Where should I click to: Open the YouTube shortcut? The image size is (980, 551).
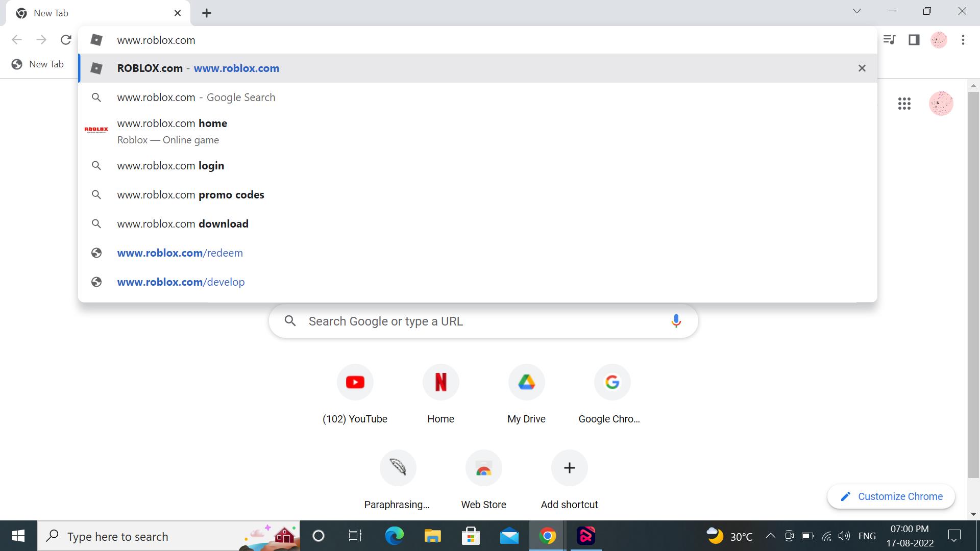[x=355, y=394]
